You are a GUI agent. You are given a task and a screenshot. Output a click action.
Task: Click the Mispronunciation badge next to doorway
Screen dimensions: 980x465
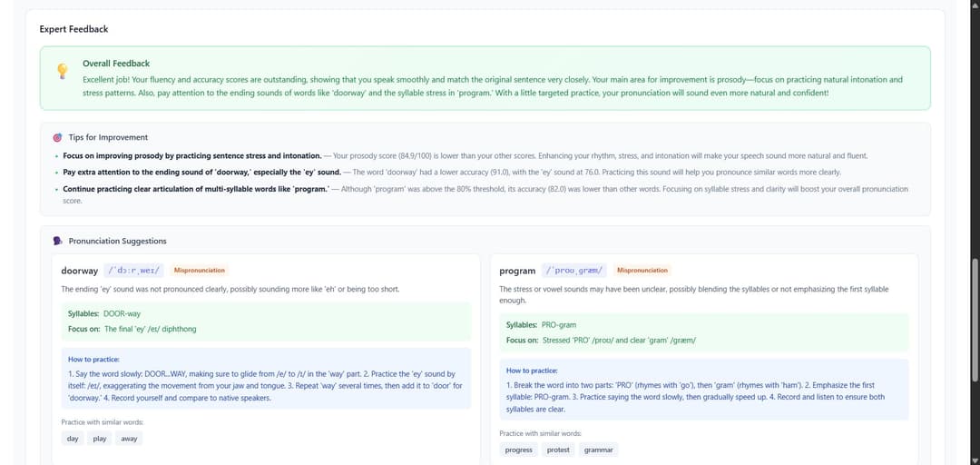pyautogui.click(x=200, y=271)
